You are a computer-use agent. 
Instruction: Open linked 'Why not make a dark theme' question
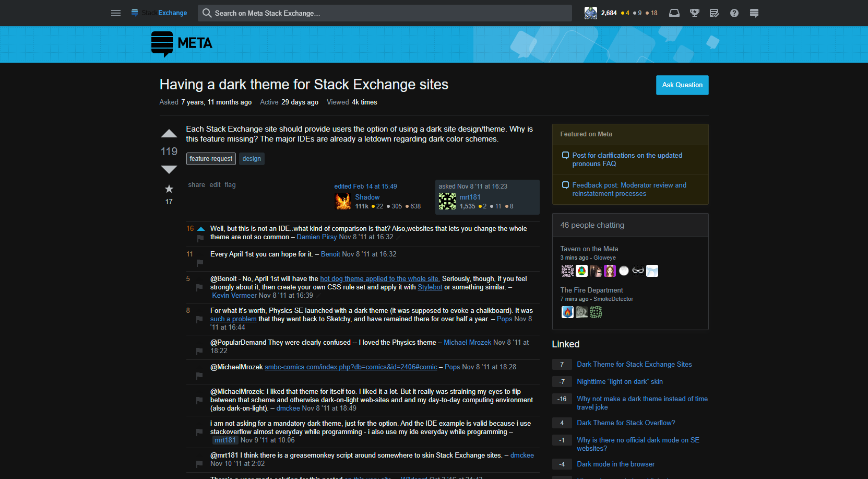coord(642,403)
